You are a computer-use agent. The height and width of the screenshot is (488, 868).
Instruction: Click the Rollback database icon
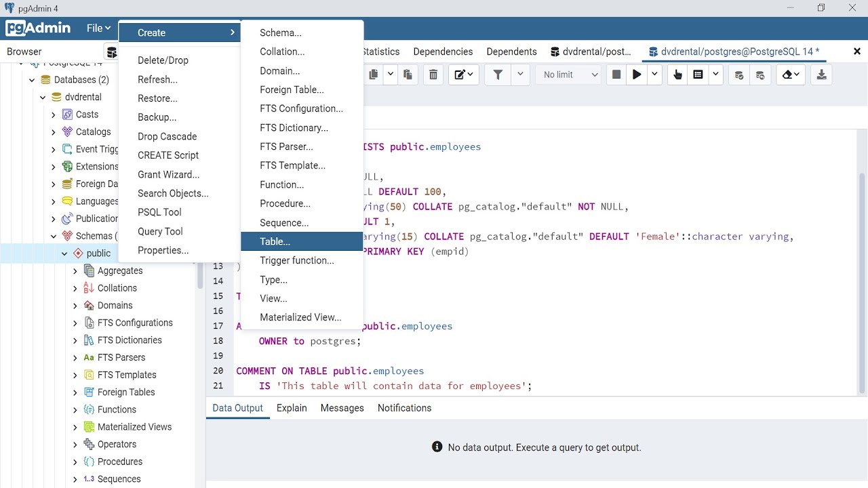[x=759, y=75]
